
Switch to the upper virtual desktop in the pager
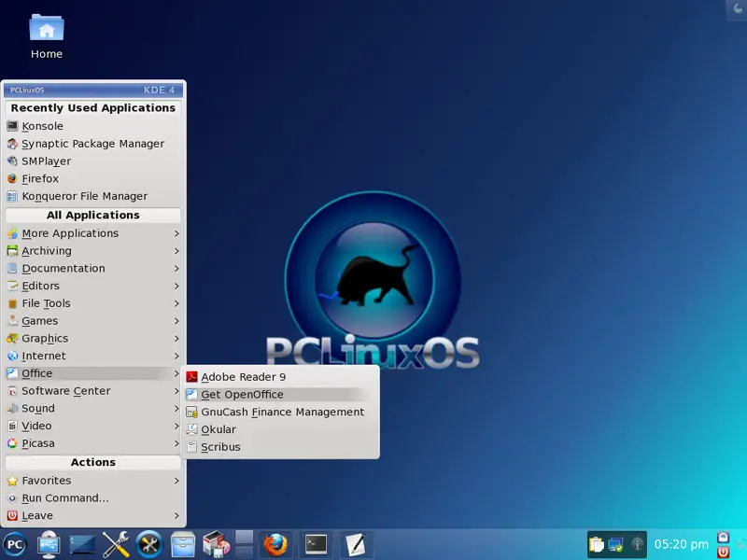[244, 538]
